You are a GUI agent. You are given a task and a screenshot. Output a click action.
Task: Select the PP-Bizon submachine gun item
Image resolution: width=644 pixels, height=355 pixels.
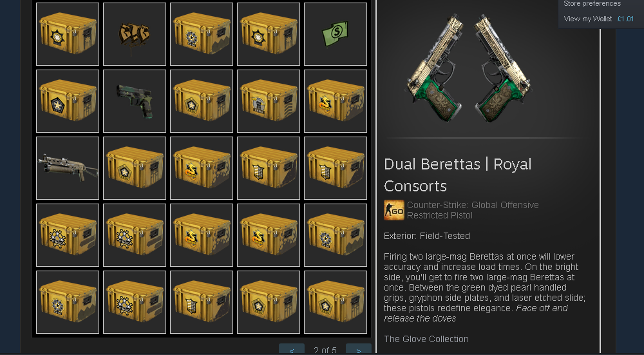tap(68, 168)
